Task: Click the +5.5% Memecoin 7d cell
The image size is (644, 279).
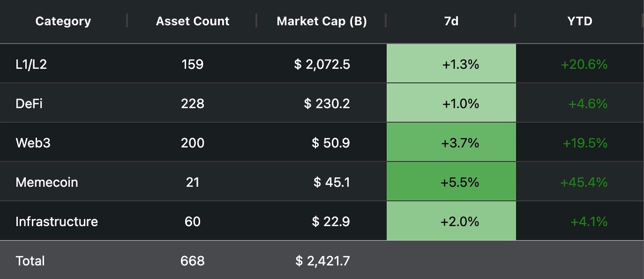Action: click(451, 182)
